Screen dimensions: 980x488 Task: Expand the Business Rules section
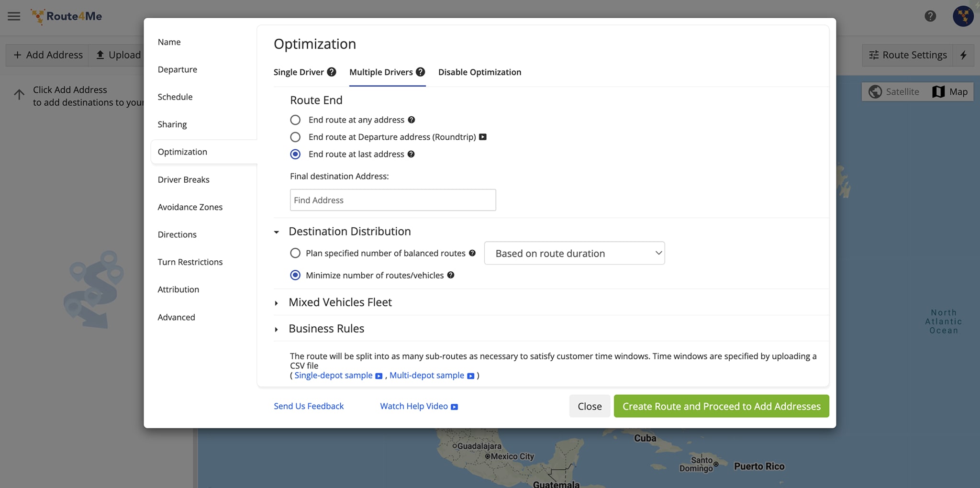[326, 328]
